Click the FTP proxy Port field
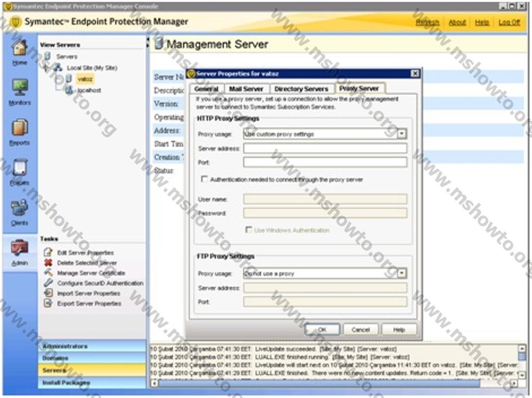Screen dimensions: 532x398 325,301
